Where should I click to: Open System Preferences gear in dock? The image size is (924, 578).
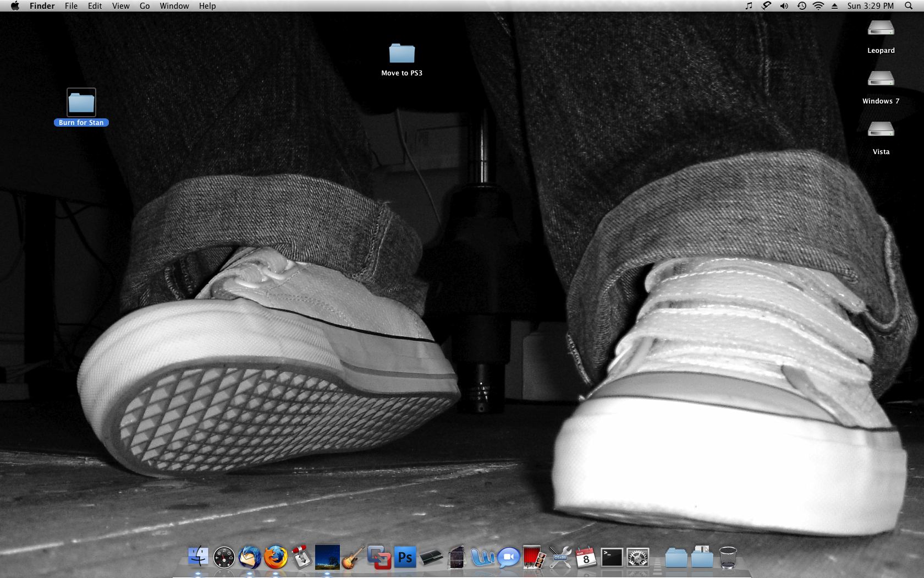638,557
